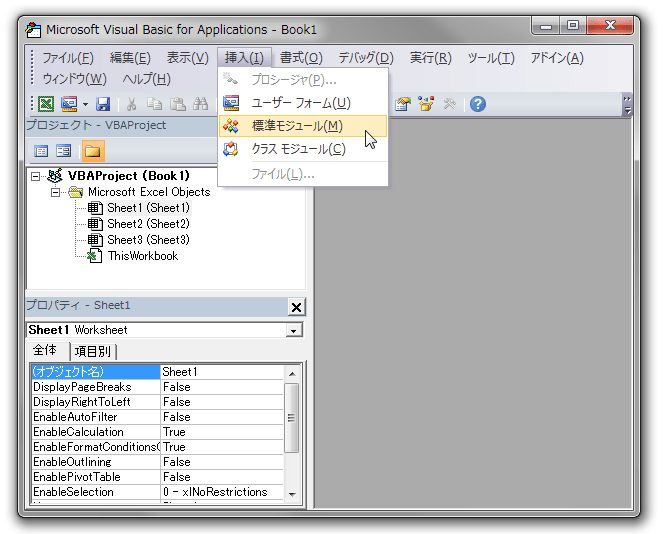Image resolution: width=663 pixels, height=534 pixels.
Task: Click the properties list scroll up arrow
Action: (x=292, y=374)
